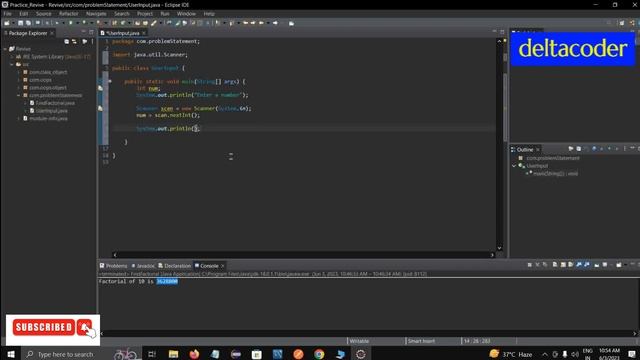Image resolution: width=640 pixels, height=360 pixels.
Task: Click the filter icon in Package Explorer
Action: pos(84,41)
